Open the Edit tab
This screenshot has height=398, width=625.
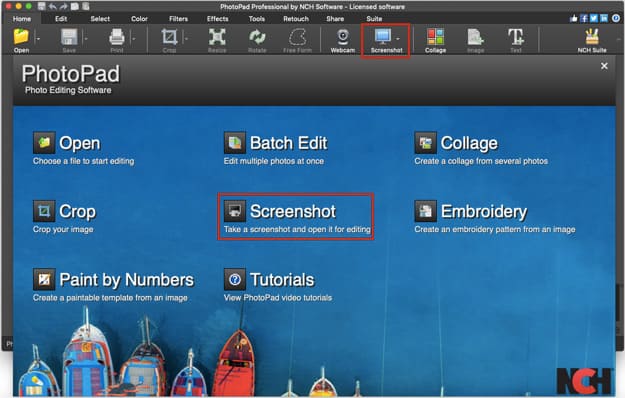point(61,19)
